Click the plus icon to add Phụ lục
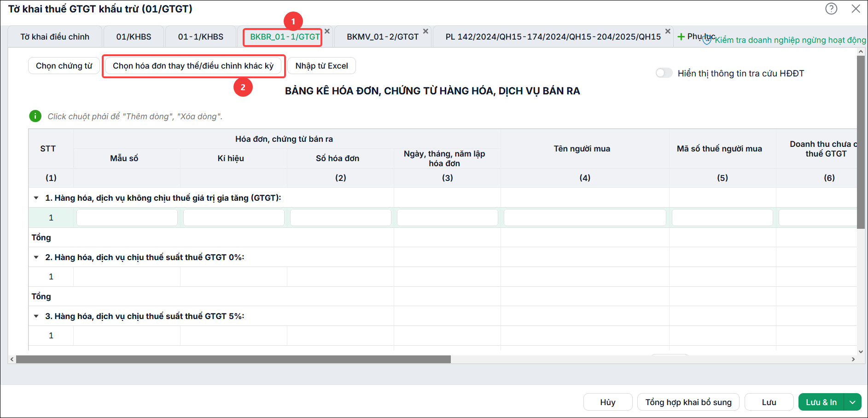This screenshot has height=418, width=868. tap(681, 36)
